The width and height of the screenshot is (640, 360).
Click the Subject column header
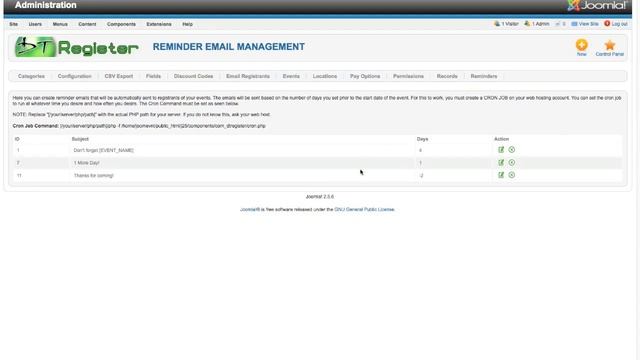(x=80, y=139)
